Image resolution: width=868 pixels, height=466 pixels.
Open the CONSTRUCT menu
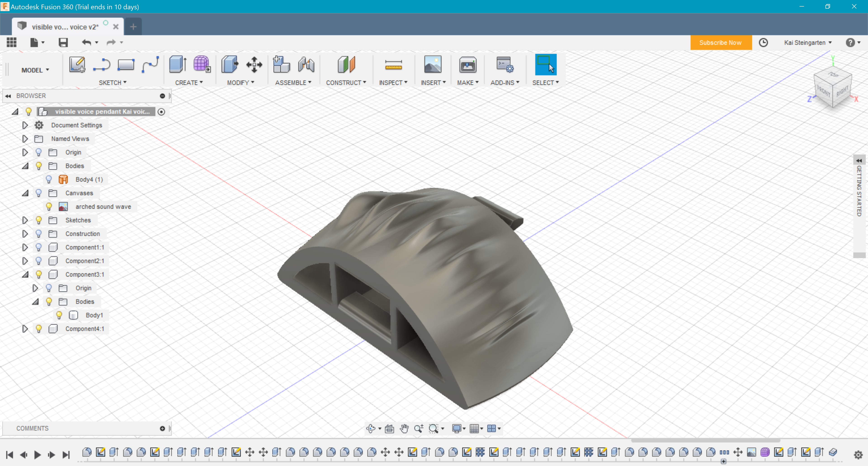coord(346,83)
